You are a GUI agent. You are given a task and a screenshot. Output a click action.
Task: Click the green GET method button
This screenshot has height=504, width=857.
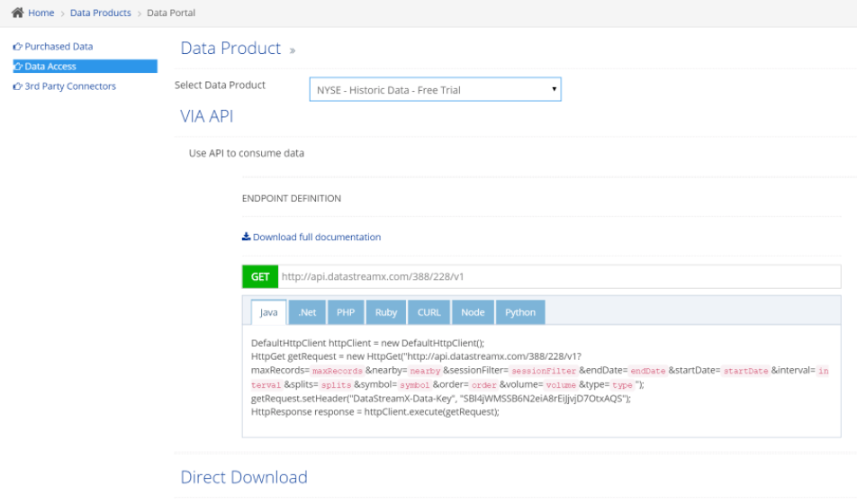pos(260,276)
